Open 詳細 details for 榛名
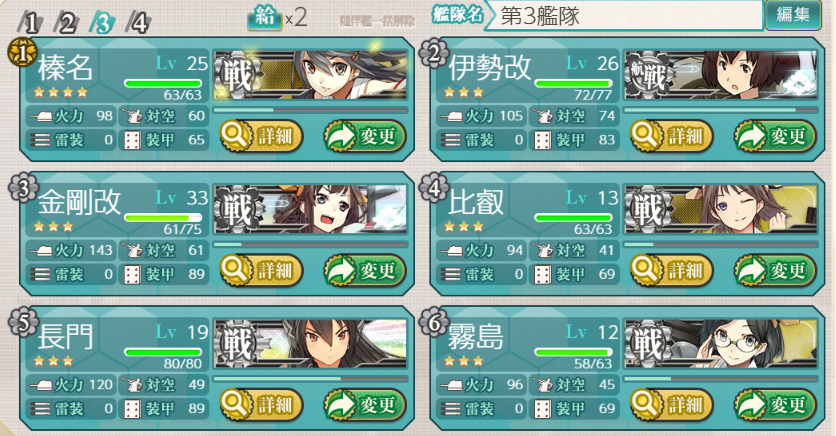 pos(261,136)
